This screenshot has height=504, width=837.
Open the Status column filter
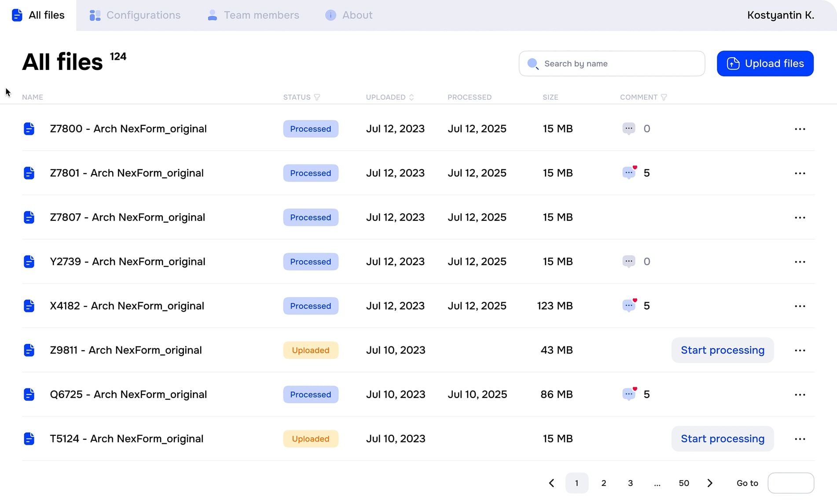317,97
